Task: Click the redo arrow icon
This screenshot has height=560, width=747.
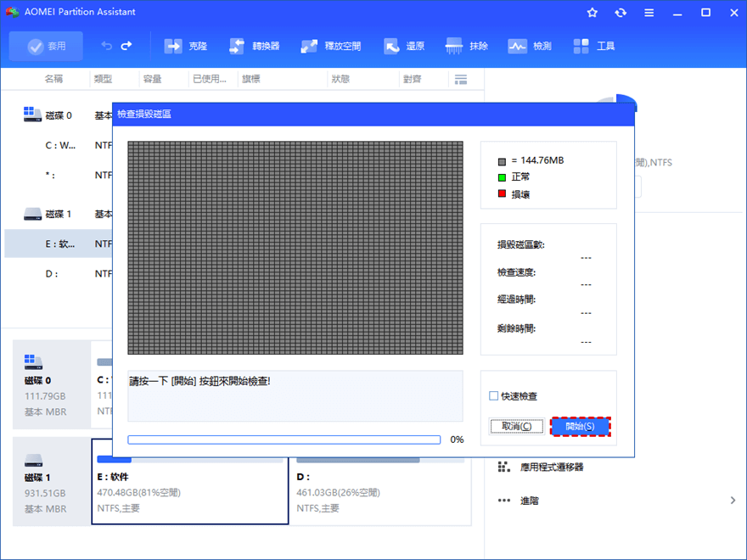Action: pos(126,46)
